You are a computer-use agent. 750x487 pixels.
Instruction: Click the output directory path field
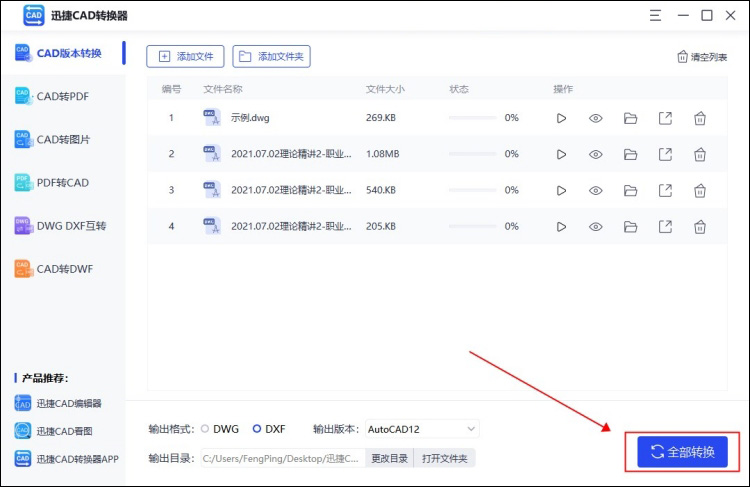[283, 458]
